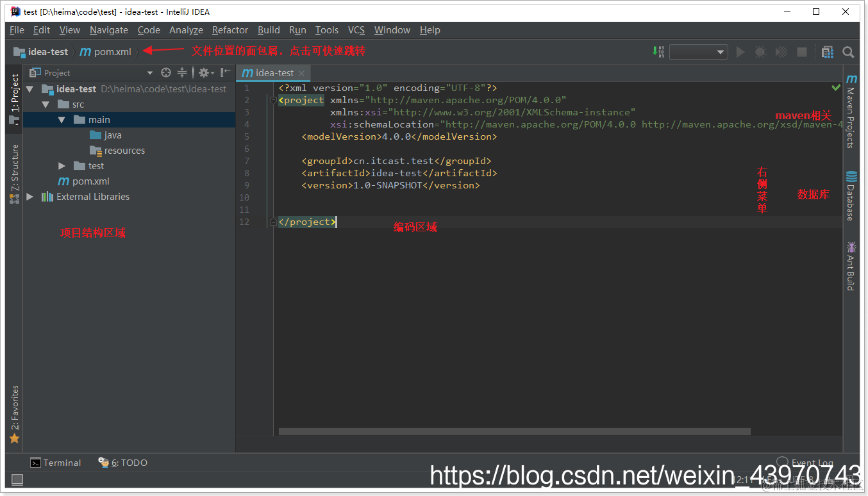Open Project Structure toolbar icon
The image size is (868, 496).
tap(828, 52)
